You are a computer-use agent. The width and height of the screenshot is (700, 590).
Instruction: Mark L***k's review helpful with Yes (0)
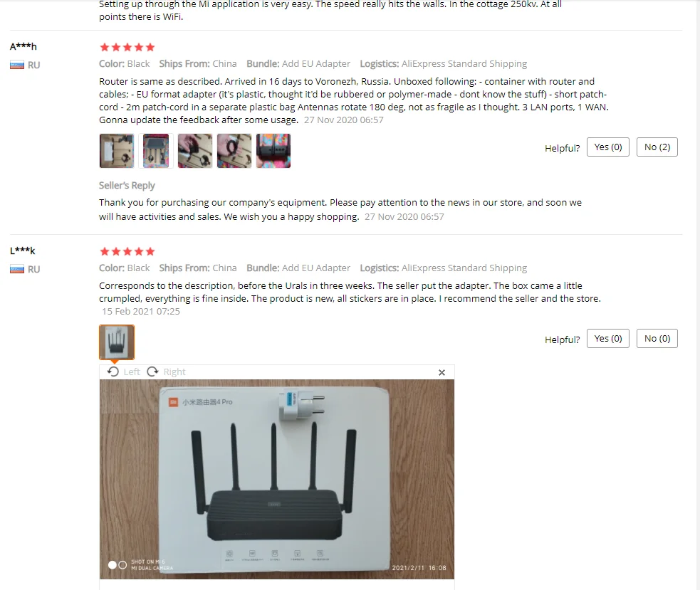(x=607, y=338)
